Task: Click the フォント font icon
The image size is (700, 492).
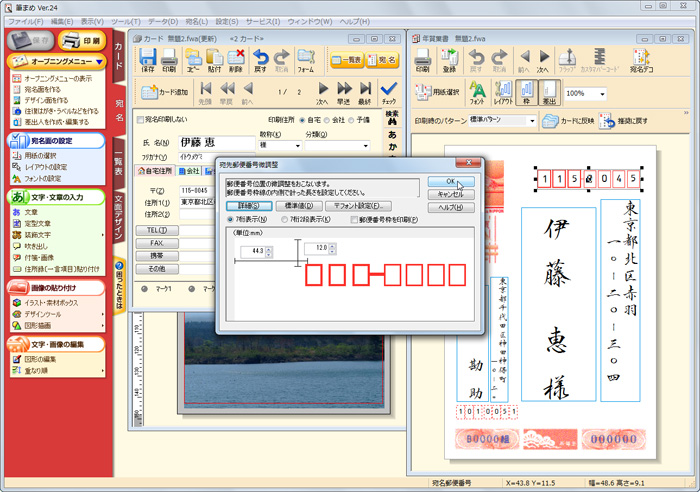Action: 476,94
